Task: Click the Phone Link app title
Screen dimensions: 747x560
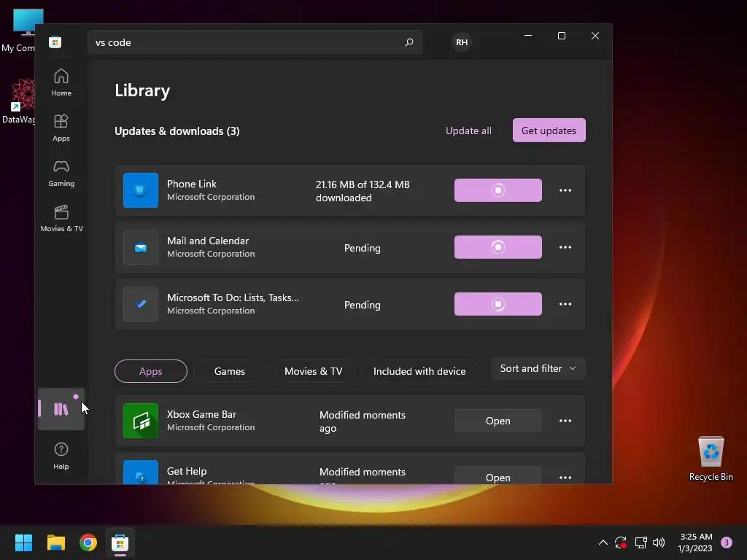Action: click(x=192, y=184)
